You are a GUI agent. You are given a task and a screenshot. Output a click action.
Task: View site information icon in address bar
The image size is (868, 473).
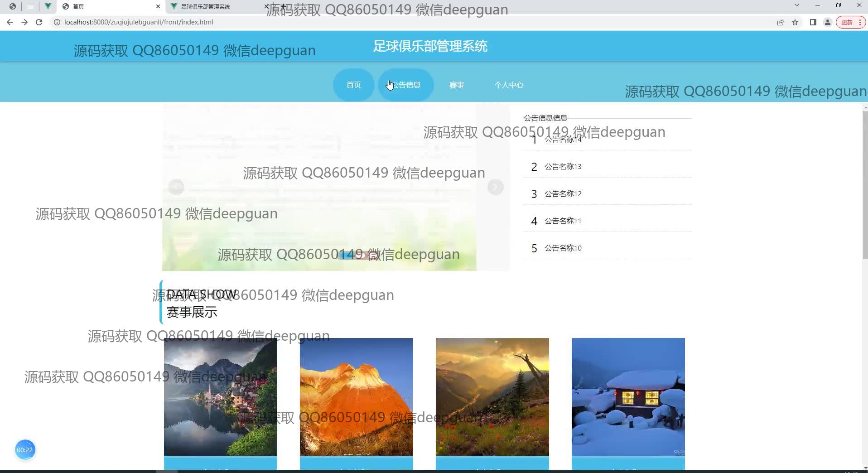click(x=57, y=22)
